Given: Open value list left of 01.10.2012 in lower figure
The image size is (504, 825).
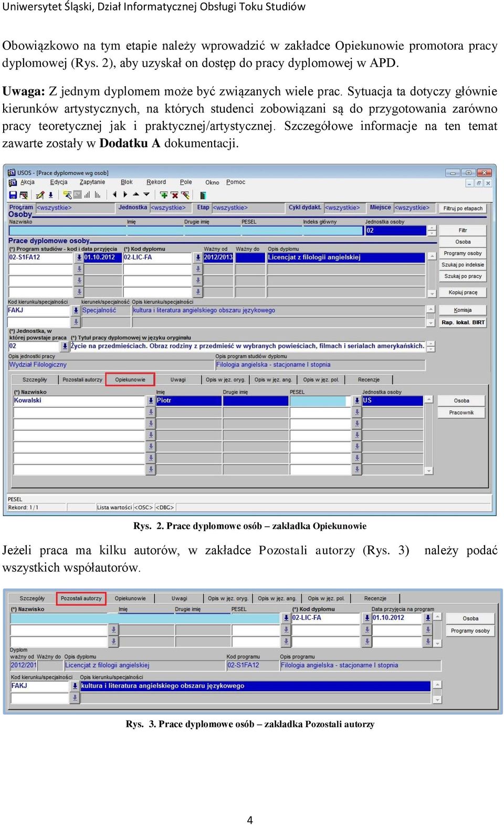Looking at the screenshot, I should click(367, 618).
